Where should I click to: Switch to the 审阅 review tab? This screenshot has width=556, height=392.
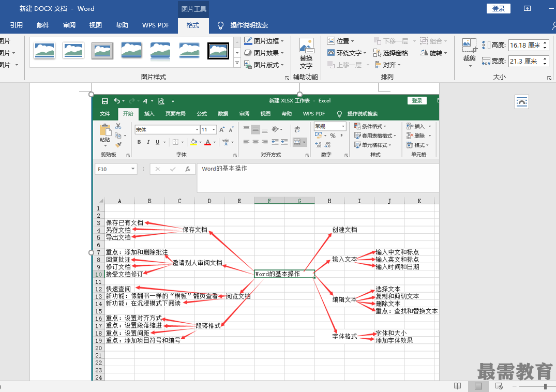point(69,25)
